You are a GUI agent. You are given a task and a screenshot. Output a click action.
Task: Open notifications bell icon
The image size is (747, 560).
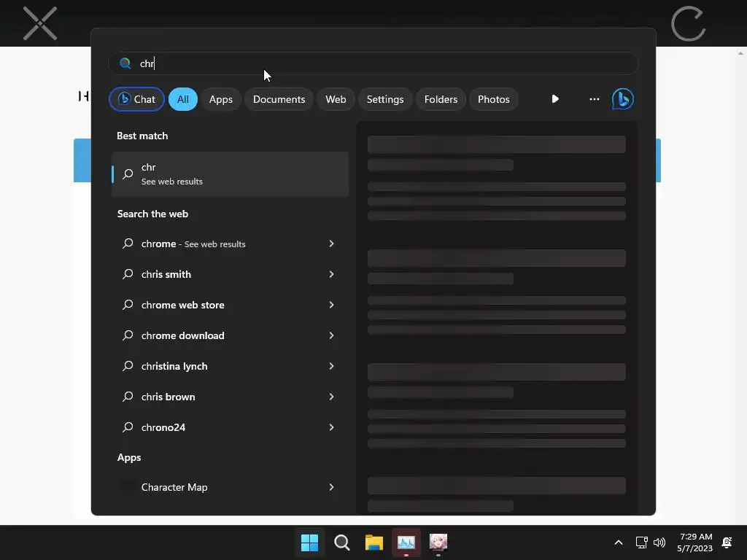pyautogui.click(x=727, y=542)
